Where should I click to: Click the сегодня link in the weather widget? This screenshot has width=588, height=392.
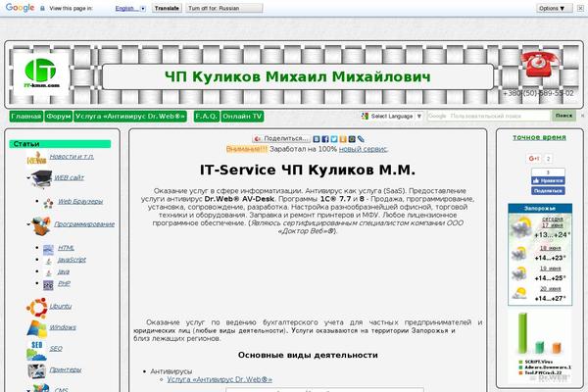[553, 219]
